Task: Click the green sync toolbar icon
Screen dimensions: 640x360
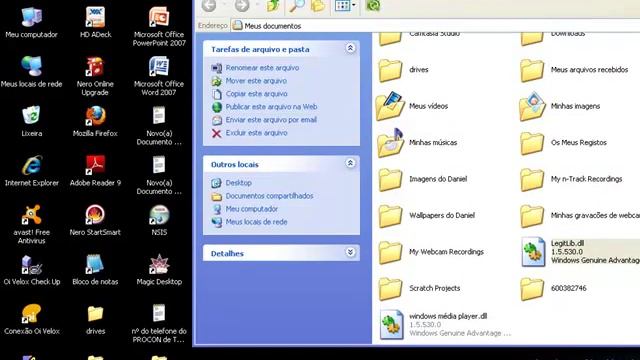Action: (373, 5)
